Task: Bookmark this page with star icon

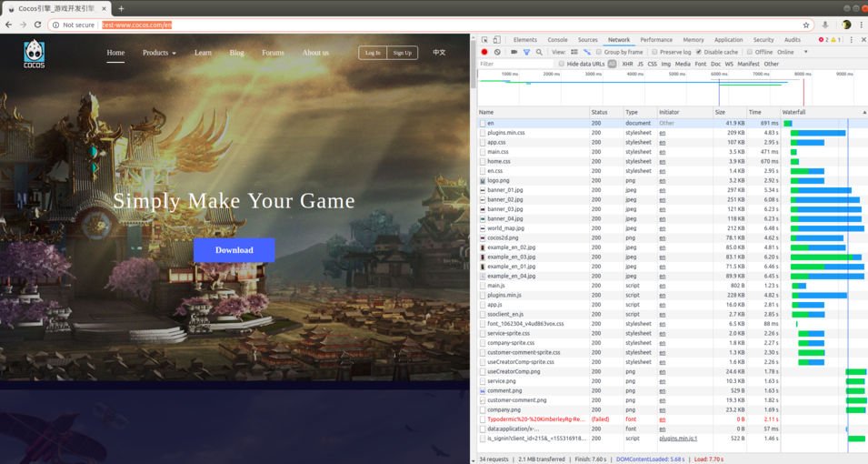Action: point(805,25)
